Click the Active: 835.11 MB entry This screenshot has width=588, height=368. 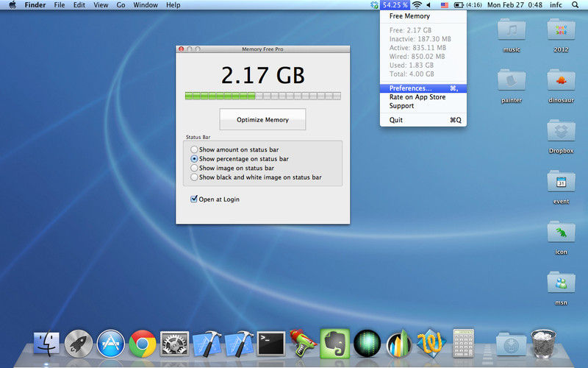click(x=423, y=48)
